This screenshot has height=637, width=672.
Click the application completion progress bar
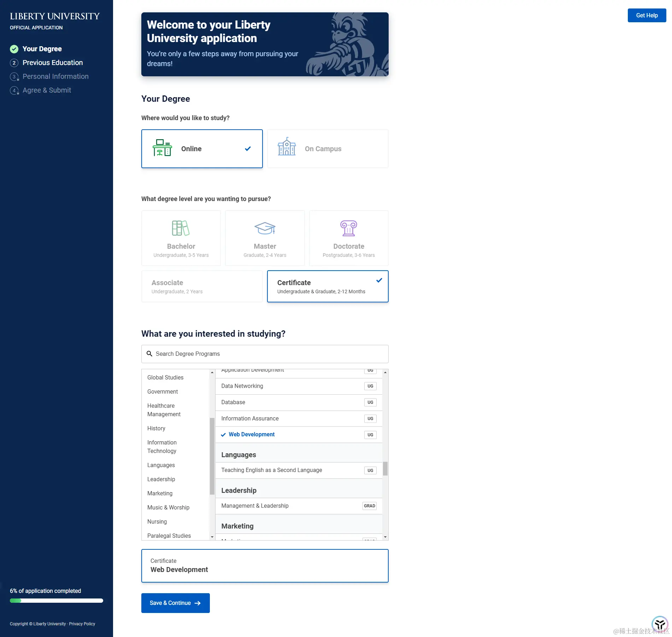tap(57, 601)
